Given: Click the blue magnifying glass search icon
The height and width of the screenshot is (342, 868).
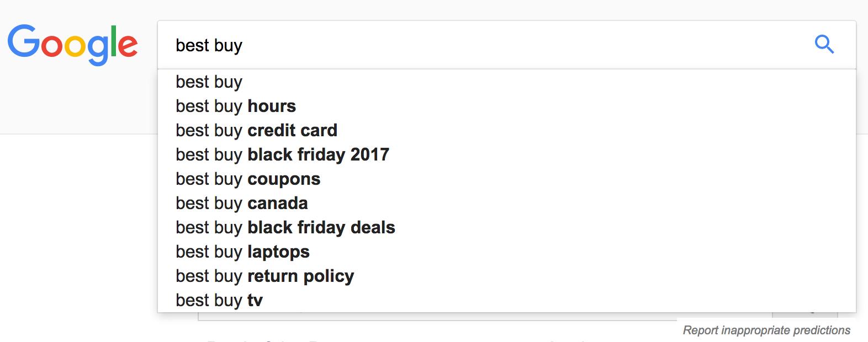Looking at the screenshot, I should (x=824, y=44).
